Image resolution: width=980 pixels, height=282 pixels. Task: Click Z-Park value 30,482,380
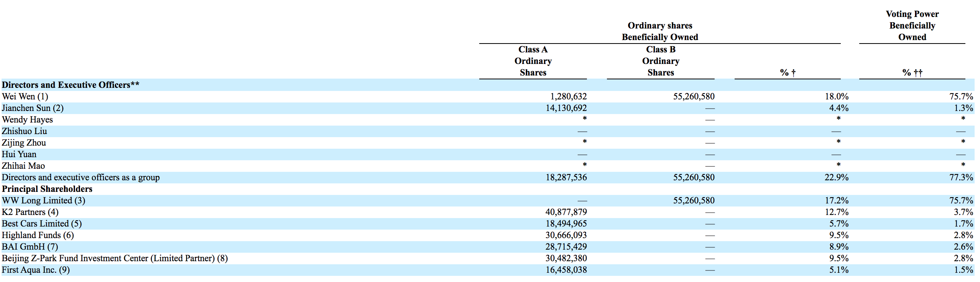click(x=566, y=258)
